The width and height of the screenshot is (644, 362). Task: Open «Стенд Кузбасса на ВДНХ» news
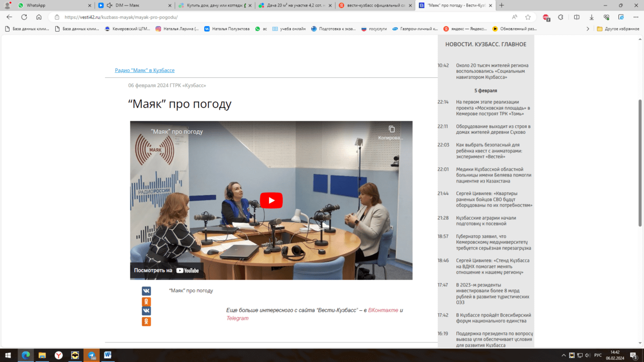[493, 266]
